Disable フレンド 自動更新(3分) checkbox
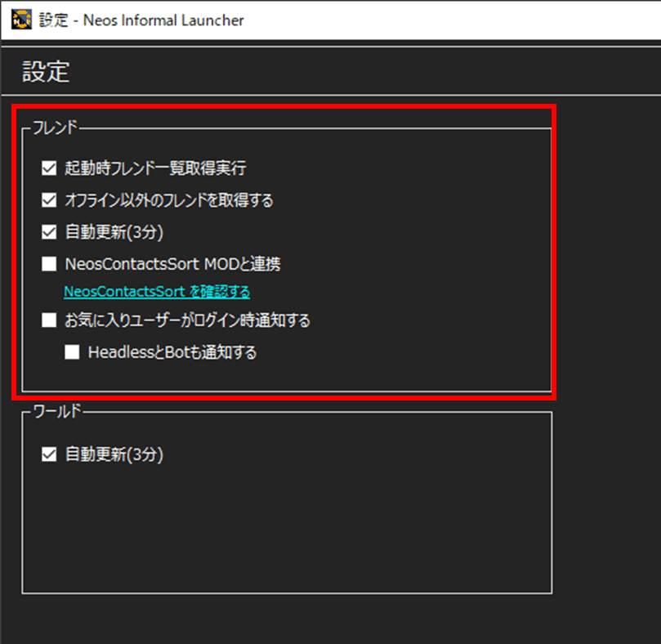 pyautogui.click(x=49, y=232)
